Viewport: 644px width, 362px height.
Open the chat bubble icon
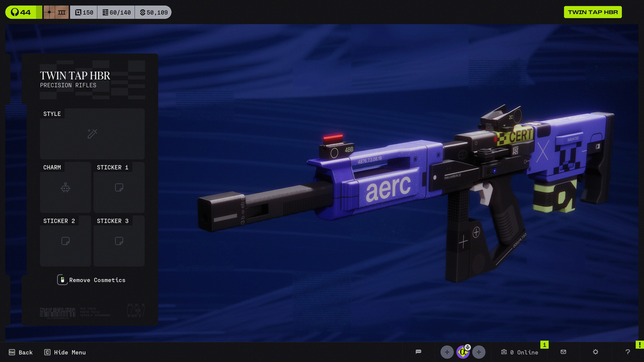(x=418, y=352)
